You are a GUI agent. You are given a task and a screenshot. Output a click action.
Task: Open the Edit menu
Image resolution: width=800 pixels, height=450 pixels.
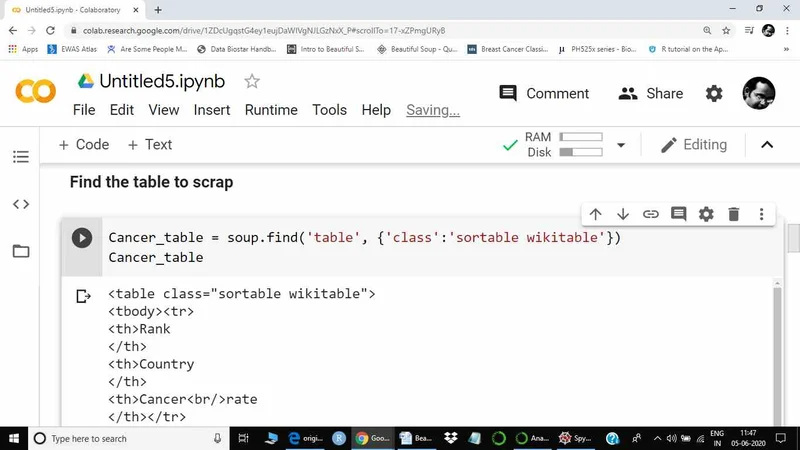[x=121, y=110]
